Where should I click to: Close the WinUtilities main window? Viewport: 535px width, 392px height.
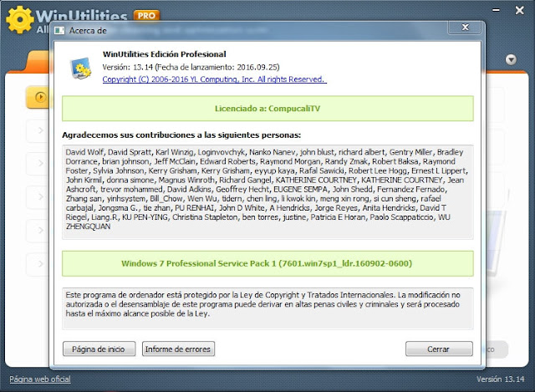[519, 10]
